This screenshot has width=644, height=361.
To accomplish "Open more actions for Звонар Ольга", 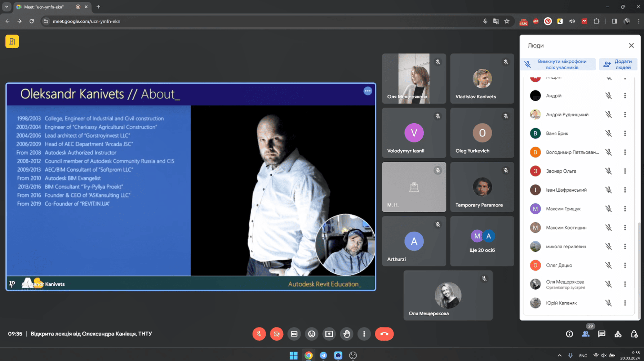I will click(625, 171).
